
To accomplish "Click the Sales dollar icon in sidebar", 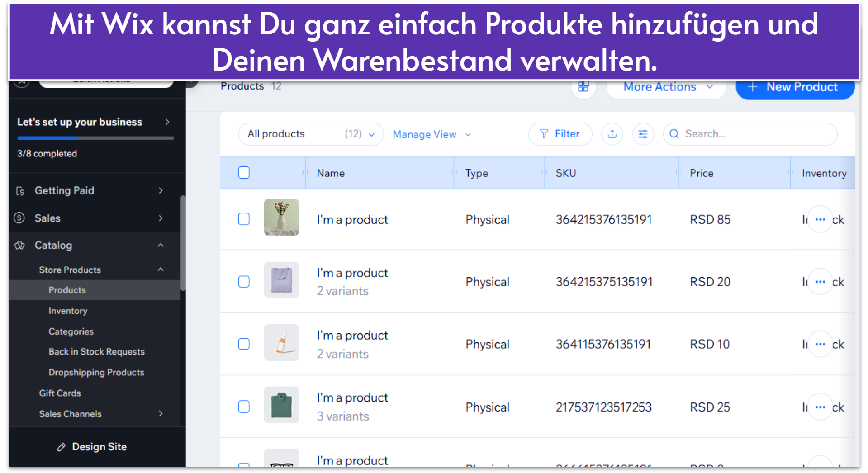I will (x=19, y=218).
